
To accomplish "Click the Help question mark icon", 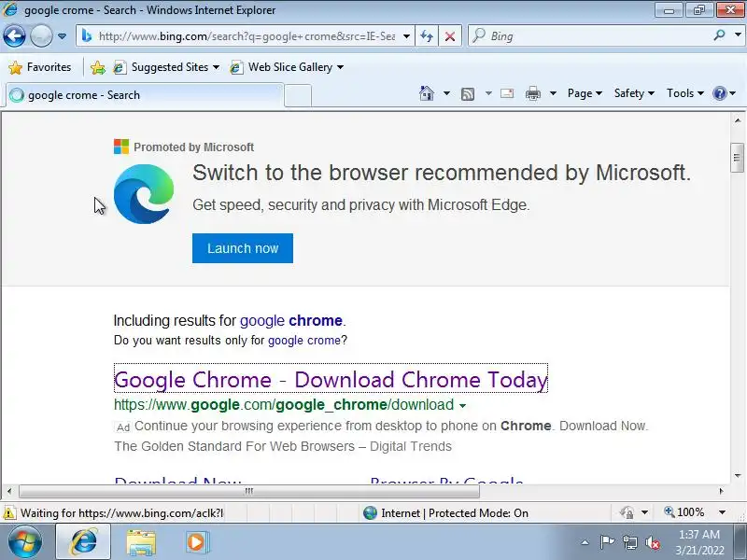I will (x=719, y=93).
